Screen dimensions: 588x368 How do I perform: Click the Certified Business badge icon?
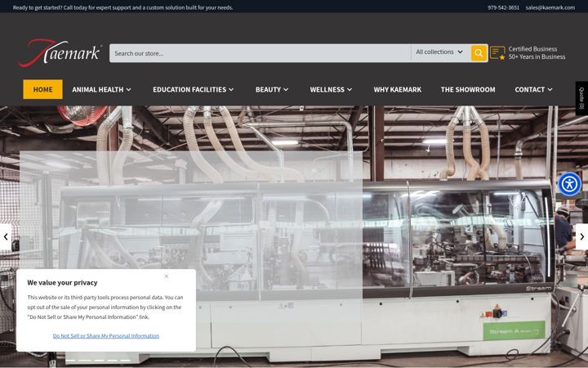497,53
